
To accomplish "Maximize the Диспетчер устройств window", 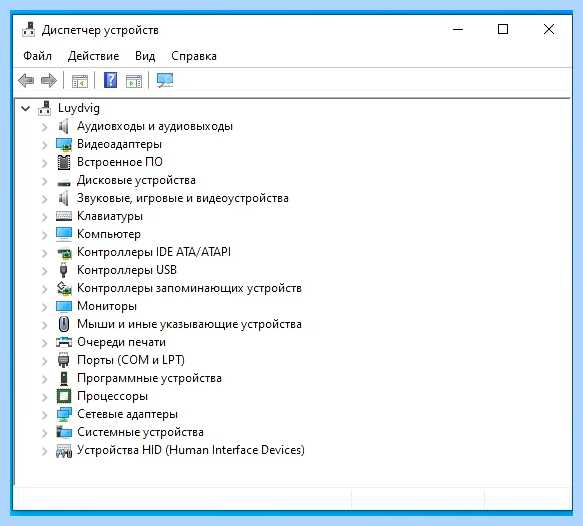I will [x=503, y=29].
